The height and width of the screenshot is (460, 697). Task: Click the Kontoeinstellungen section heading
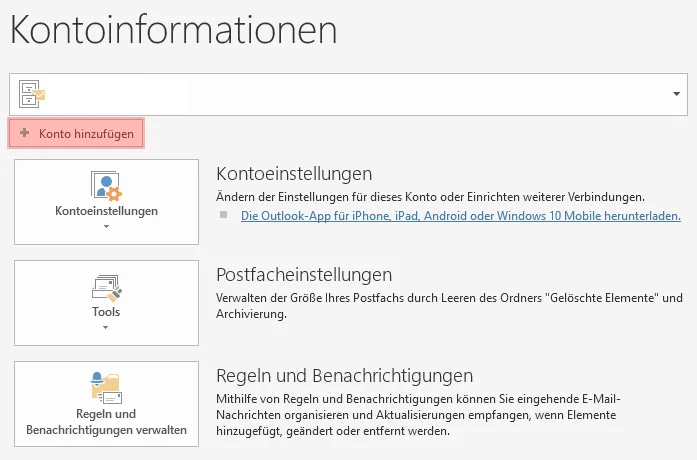pos(294,174)
